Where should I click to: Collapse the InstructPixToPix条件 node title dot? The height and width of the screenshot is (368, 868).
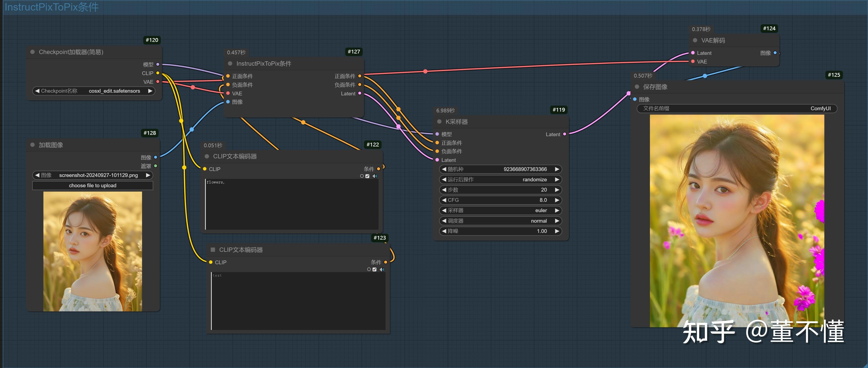click(x=230, y=63)
